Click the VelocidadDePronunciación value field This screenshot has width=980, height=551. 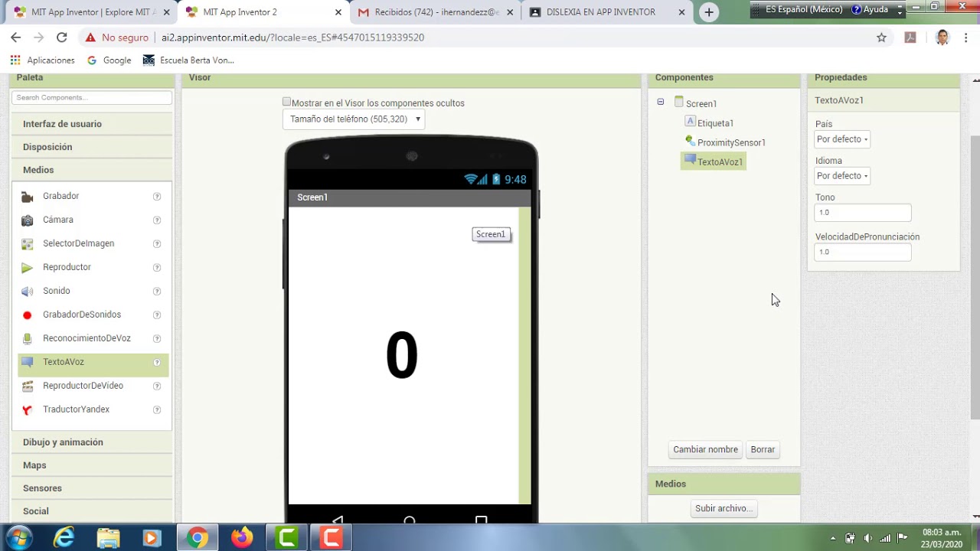tap(863, 252)
